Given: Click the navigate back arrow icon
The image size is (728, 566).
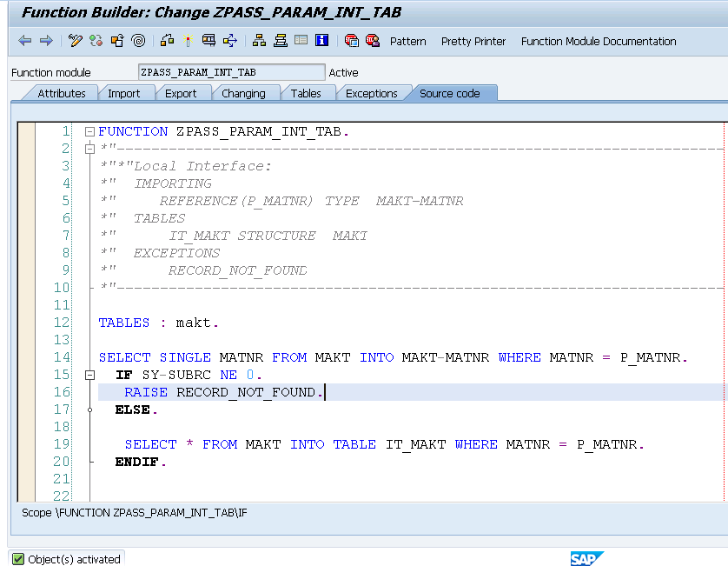Looking at the screenshot, I should 25,41.
